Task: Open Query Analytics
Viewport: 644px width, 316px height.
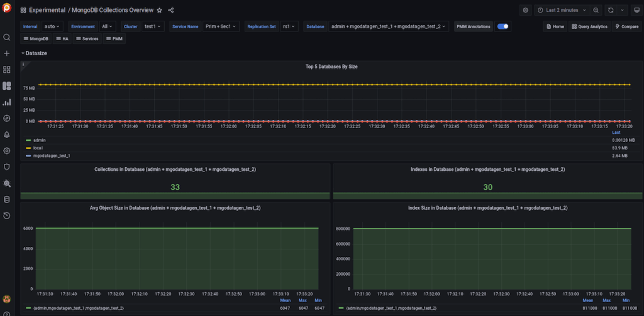Action: (x=589, y=26)
